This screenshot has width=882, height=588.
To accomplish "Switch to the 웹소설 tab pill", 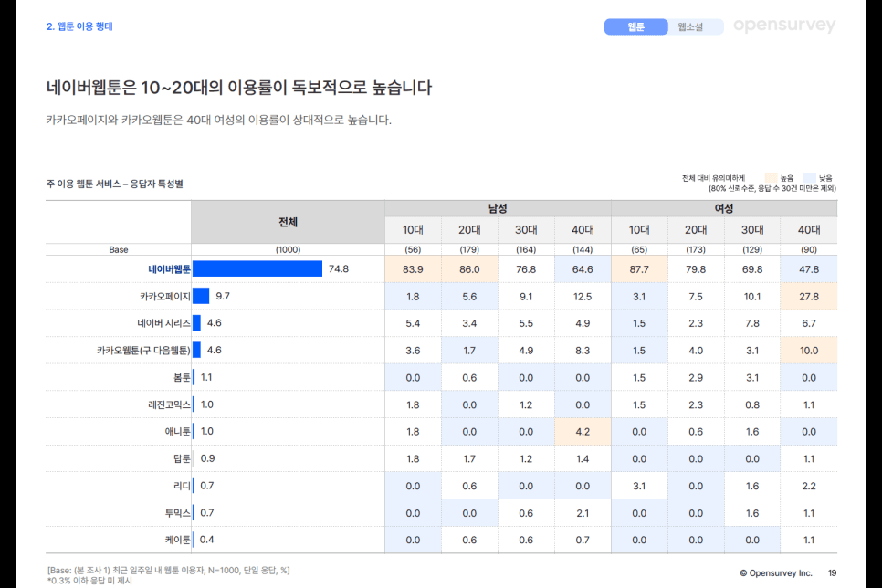I will point(690,27).
